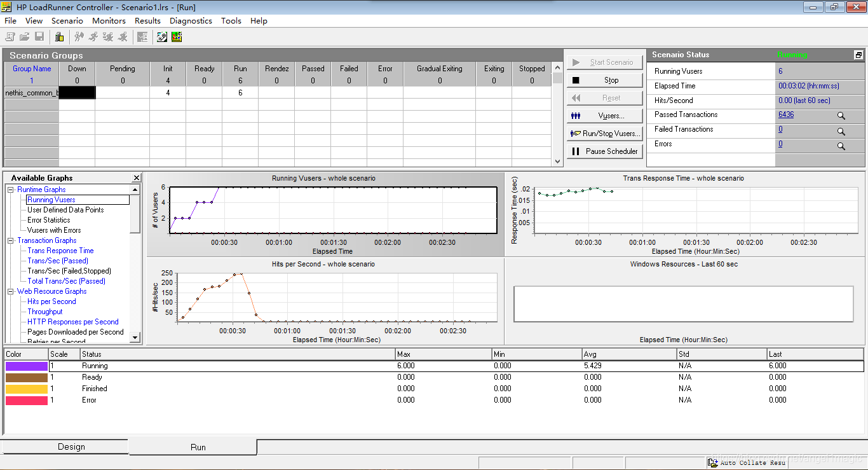
Task: Click the Pause Scheduler button
Action: 604,151
